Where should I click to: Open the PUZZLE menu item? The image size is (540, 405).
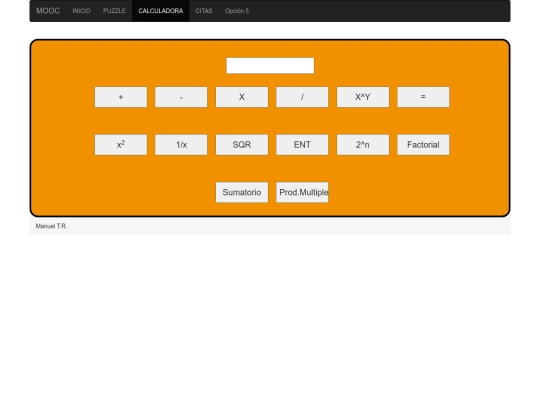(x=114, y=11)
